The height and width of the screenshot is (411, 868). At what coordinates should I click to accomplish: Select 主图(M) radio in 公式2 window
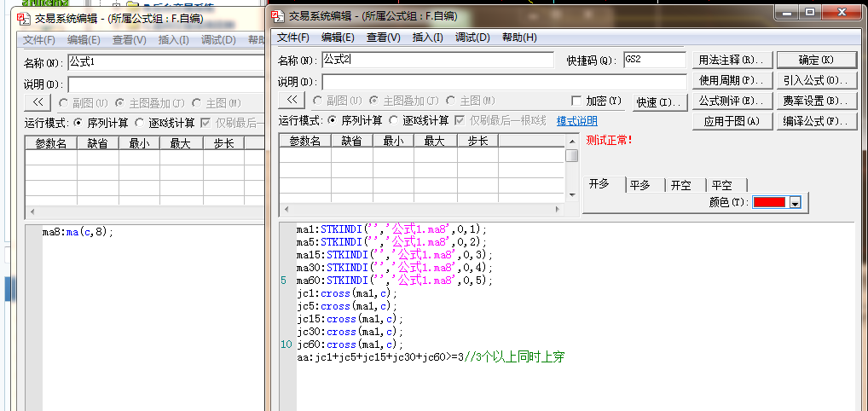(450, 101)
